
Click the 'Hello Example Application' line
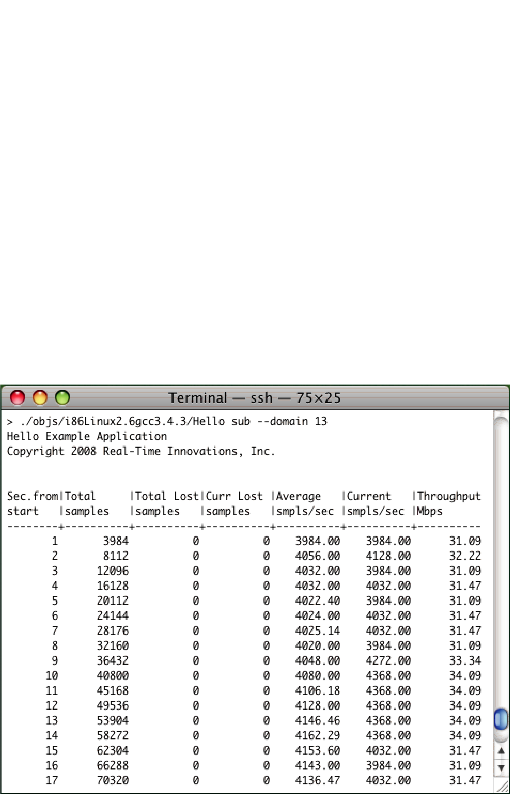click(x=87, y=436)
